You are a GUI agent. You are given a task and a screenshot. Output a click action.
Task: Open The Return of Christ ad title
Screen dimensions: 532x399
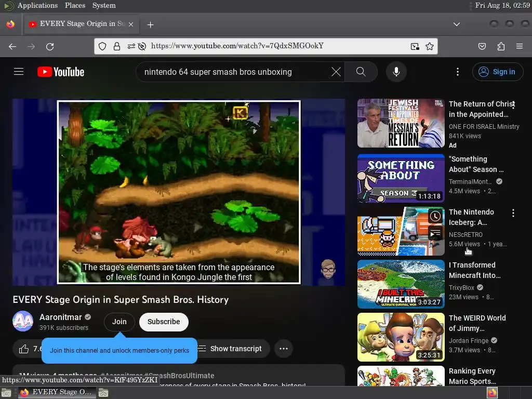482,109
